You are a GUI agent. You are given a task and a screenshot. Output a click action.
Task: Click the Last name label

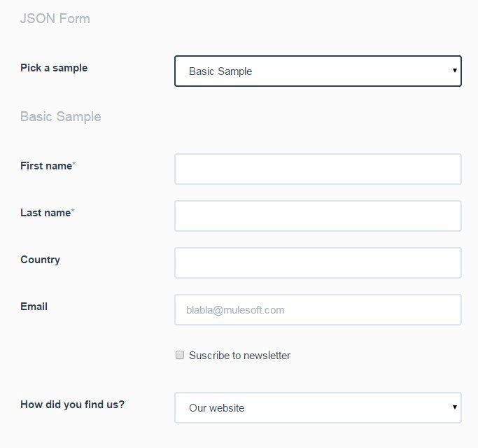point(45,213)
